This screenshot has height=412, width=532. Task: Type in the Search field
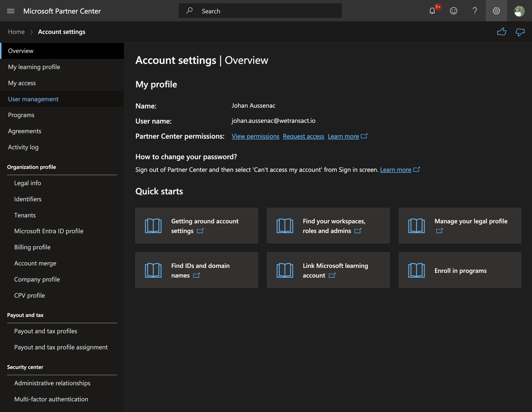(x=260, y=11)
